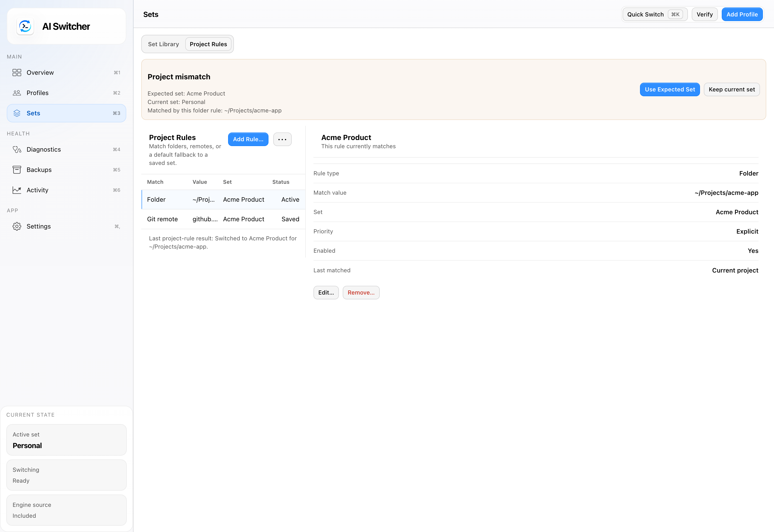
Task: Open Settings via its gear icon
Action: (x=17, y=227)
